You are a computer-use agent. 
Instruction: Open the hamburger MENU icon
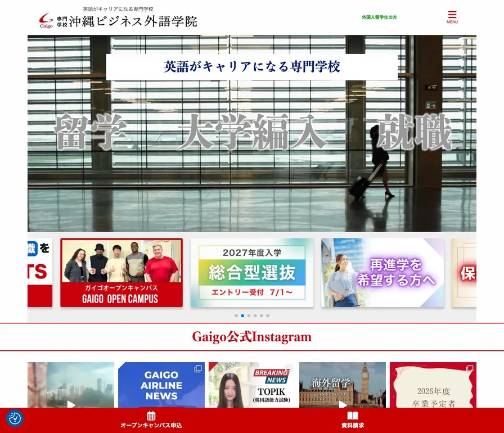(x=452, y=17)
